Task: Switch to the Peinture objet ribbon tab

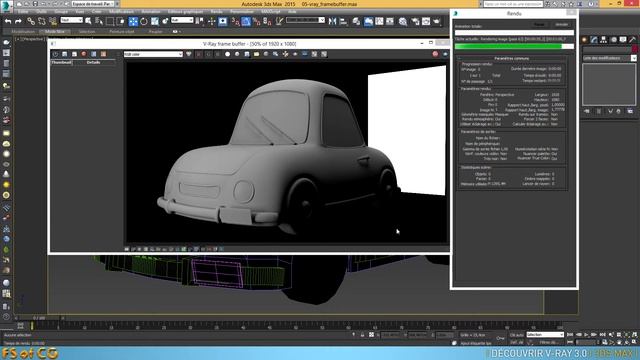Action: pos(122,31)
